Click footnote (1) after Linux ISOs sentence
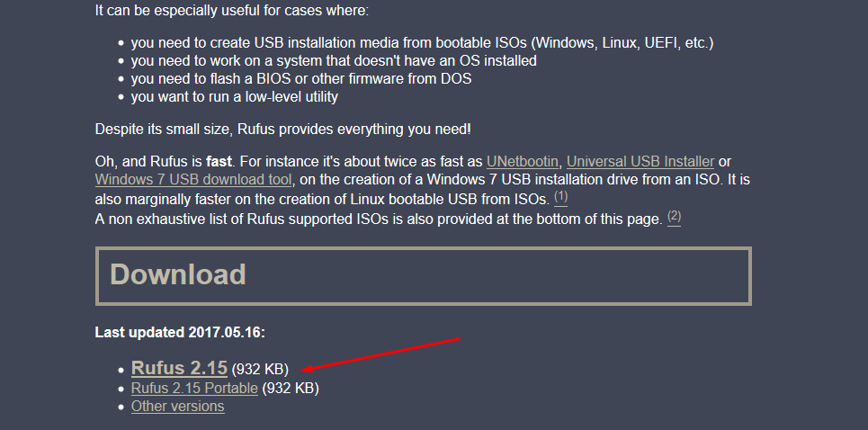The width and height of the screenshot is (868, 430). [x=561, y=196]
